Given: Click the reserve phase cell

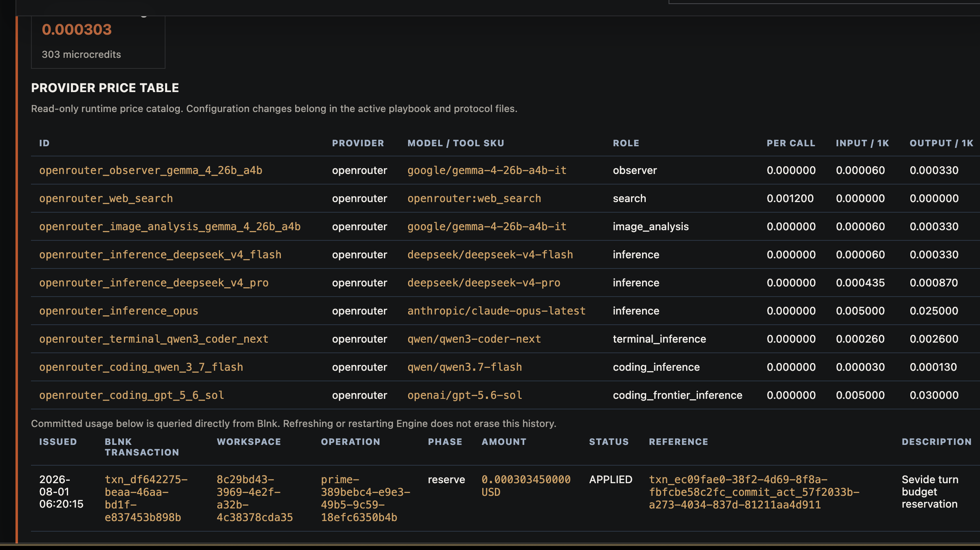Looking at the screenshot, I should tap(446, 480).
